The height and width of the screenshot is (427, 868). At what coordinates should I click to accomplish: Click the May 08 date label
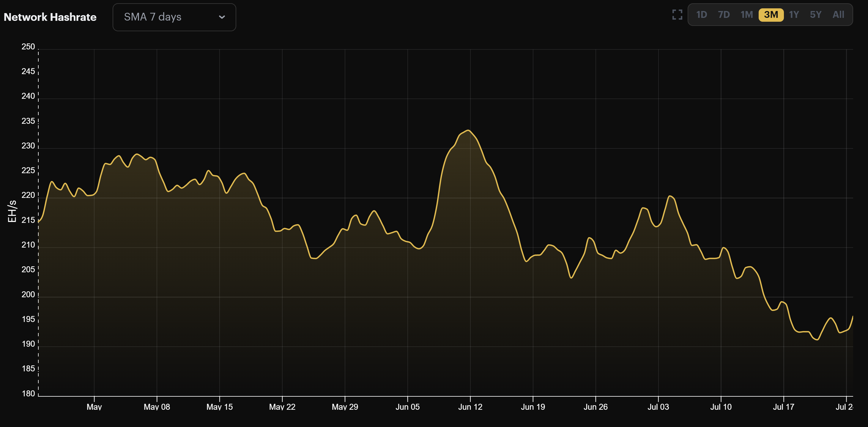(x=157, y=407)
